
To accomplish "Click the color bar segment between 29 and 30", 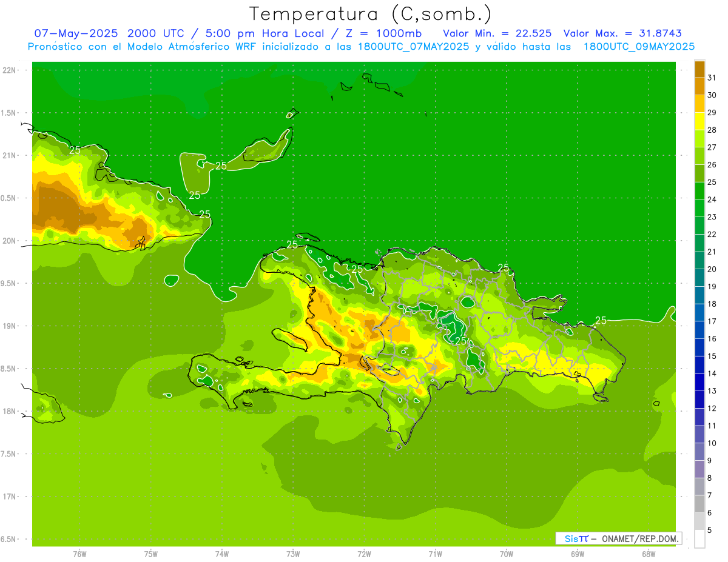I will click(699, 104).
